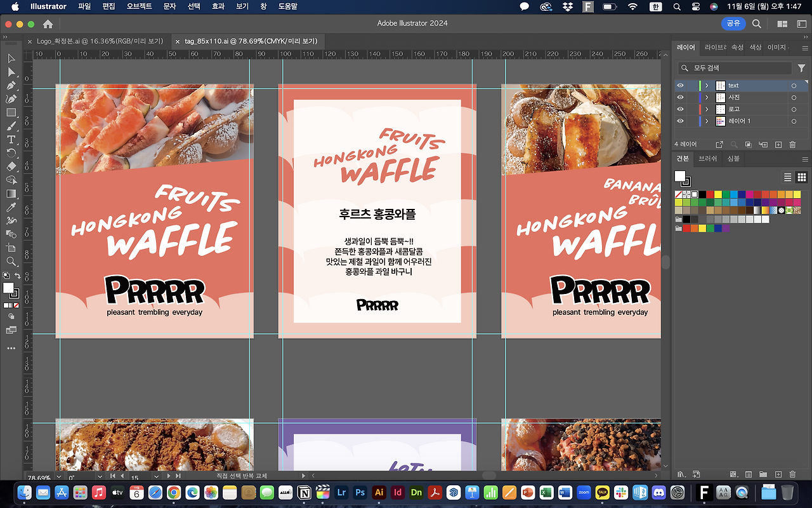Open the Arrange Documents icon
The height and width of the screenshot is (508, 812).
point(782,23)
